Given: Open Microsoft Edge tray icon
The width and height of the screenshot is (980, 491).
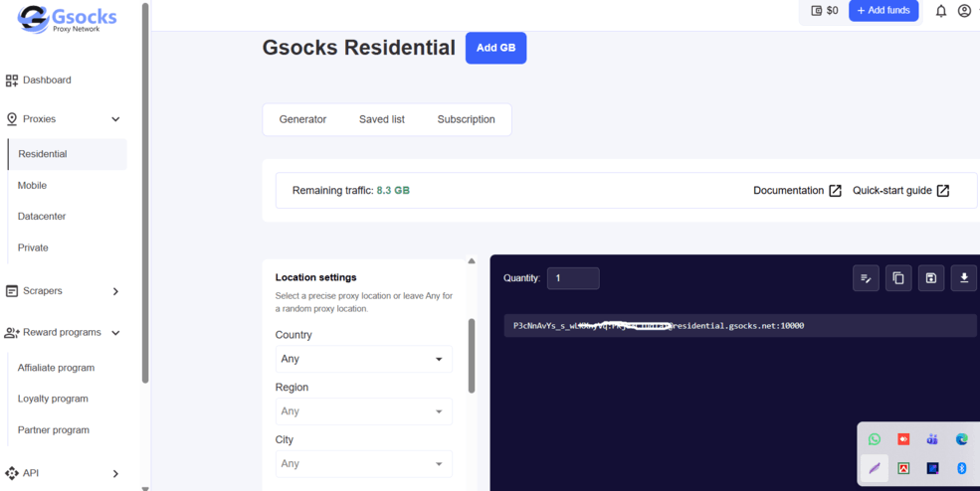Looking at the screenshot, I should click(962, 439).
